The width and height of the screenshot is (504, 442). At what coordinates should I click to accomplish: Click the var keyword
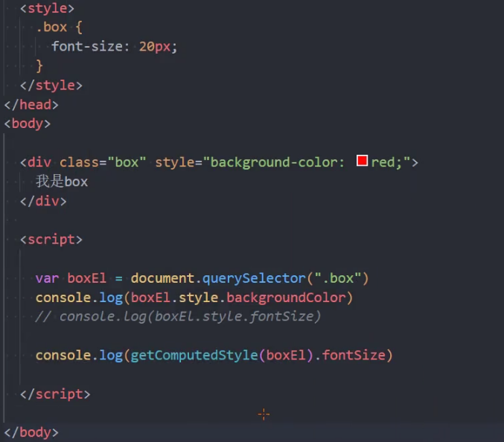(47, 278)
